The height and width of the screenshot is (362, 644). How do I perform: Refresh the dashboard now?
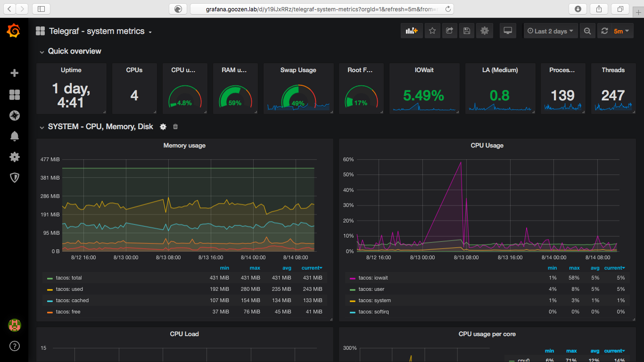(x=604, y=31)
